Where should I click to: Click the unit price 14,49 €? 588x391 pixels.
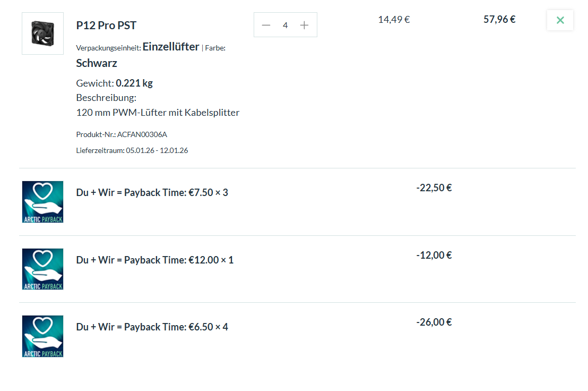394,20
